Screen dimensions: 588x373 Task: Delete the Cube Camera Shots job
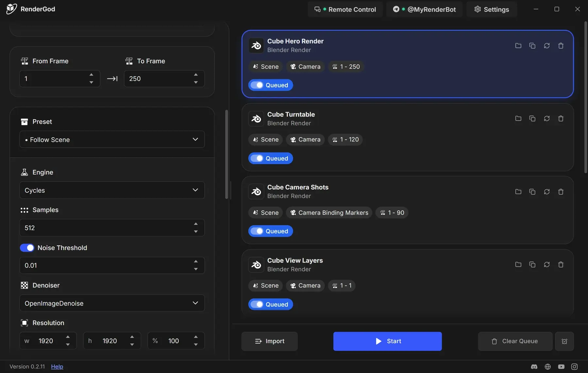point(561,192)
